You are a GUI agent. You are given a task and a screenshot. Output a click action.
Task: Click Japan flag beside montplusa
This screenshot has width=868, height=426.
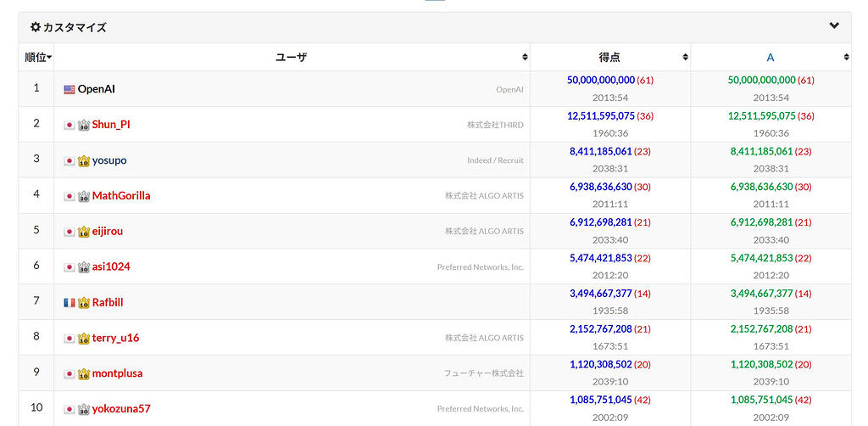coord(70,374)
